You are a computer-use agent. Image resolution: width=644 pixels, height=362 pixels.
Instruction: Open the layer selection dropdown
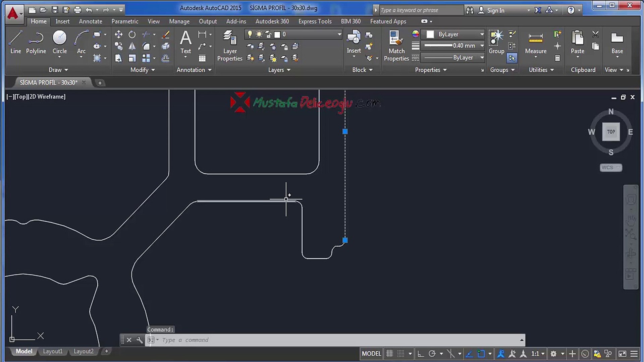tap(339, 34)
